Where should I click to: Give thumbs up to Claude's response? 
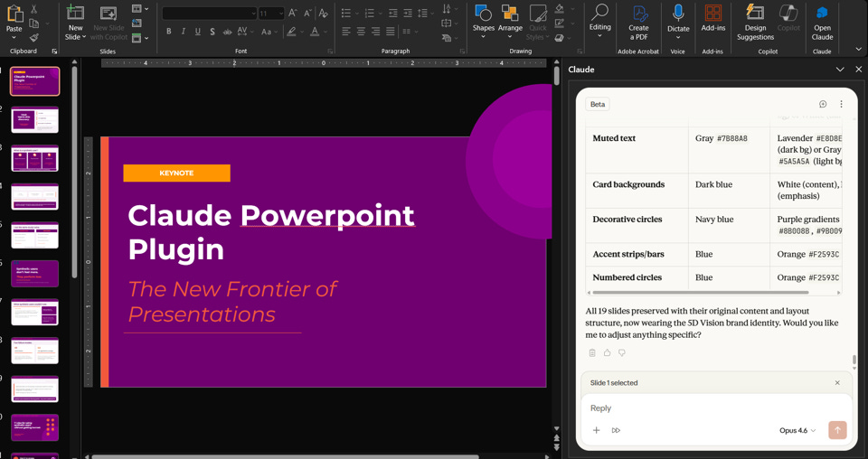click(608, 352)
